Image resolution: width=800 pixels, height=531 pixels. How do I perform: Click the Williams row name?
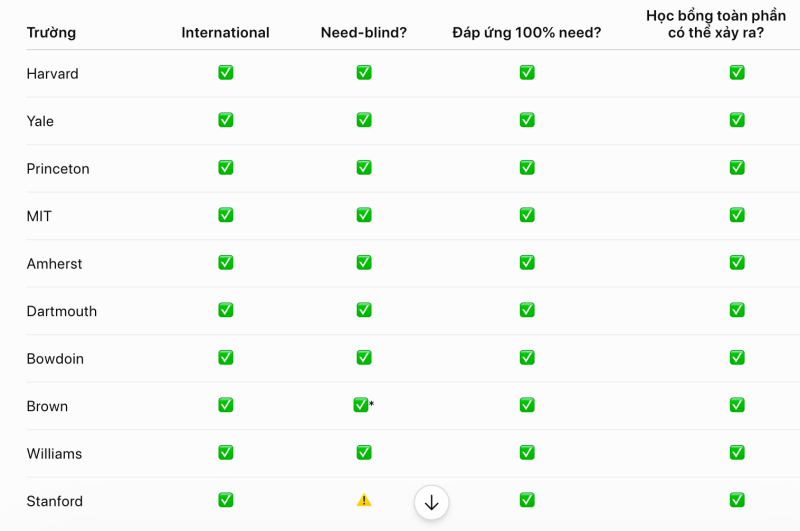54,453
